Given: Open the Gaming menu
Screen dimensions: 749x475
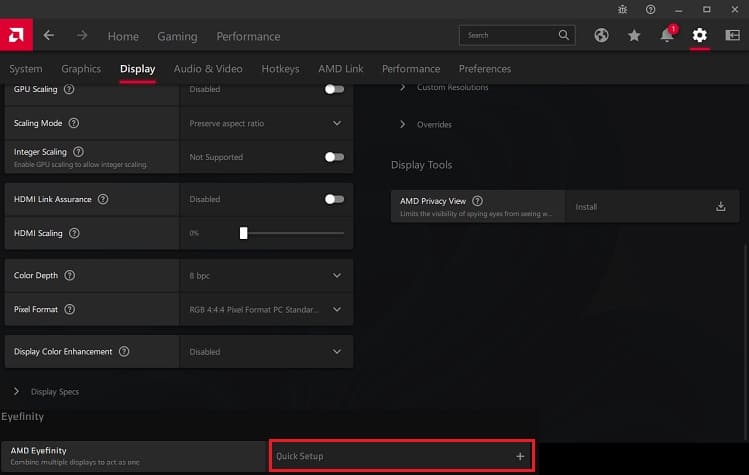Looking at the screenshot, I should (177, 36).
